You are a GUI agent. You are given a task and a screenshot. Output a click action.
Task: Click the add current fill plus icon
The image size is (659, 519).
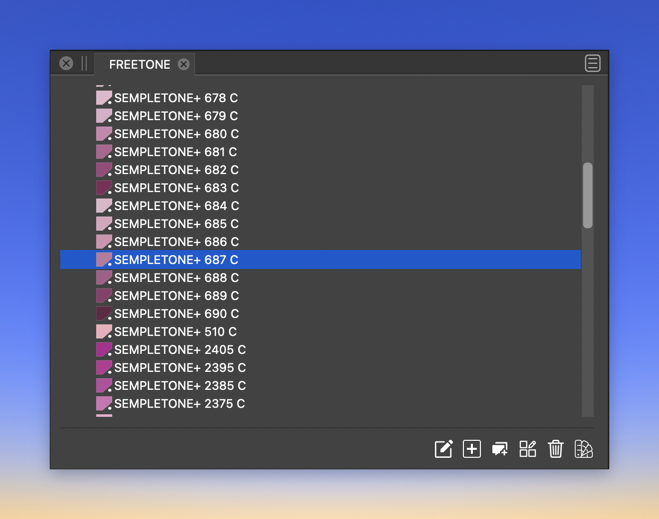(472, 449)
